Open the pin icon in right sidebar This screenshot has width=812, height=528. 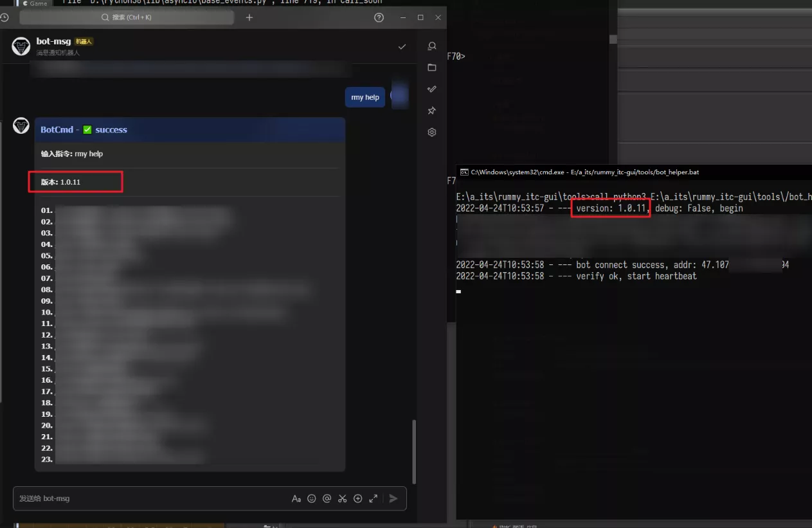click(x=432, y=111)
